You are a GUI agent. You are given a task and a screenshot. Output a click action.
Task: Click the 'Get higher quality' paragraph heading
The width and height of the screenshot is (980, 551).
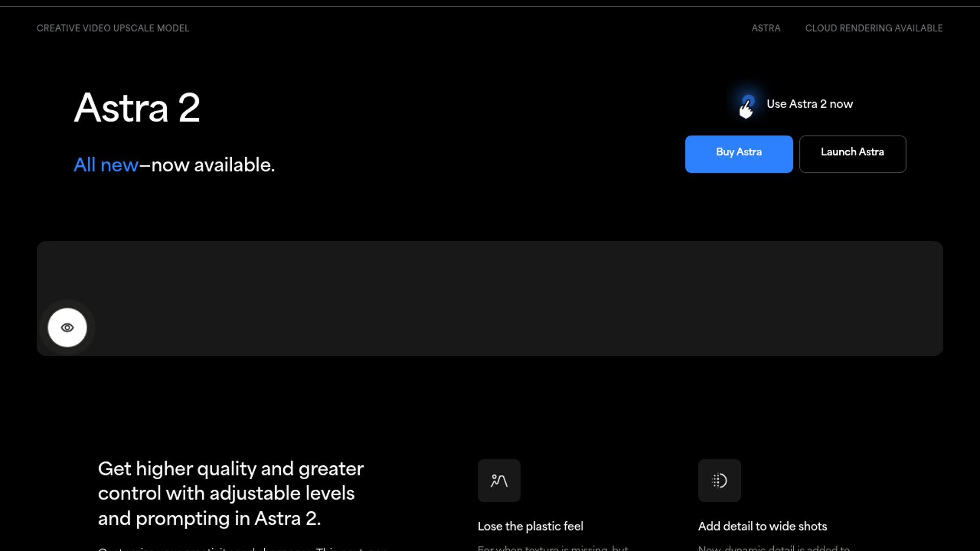(x=231, y=493)
